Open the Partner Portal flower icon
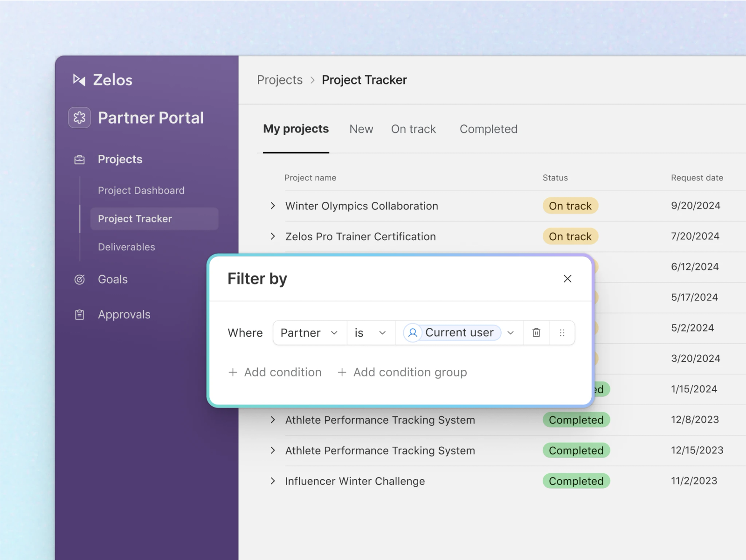746x560 pixels. (80, 118)
